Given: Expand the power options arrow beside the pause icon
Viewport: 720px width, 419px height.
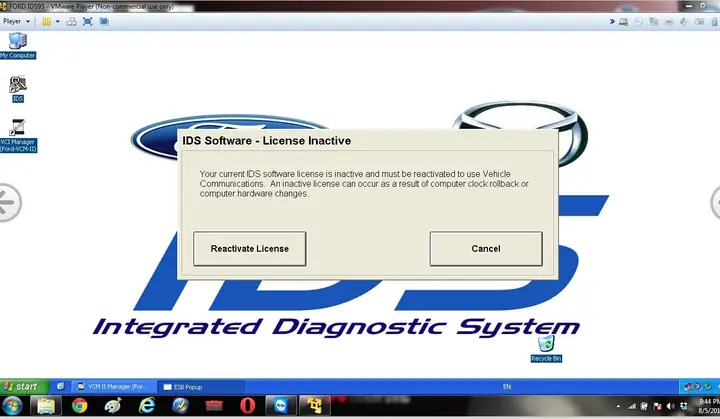Looking at the screenshot, I should pos(58,22).
